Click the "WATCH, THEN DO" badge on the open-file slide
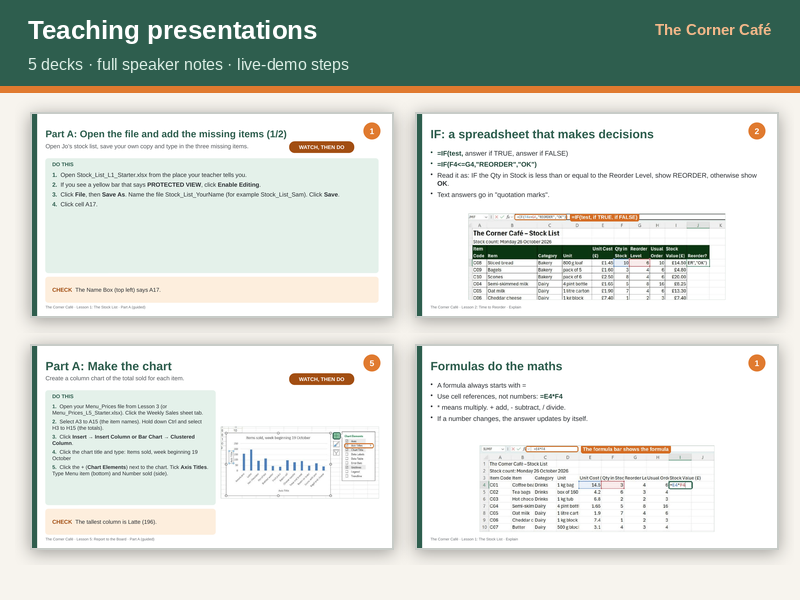The width and height of the screenshot is (800, 600). [x=321, y=147]
